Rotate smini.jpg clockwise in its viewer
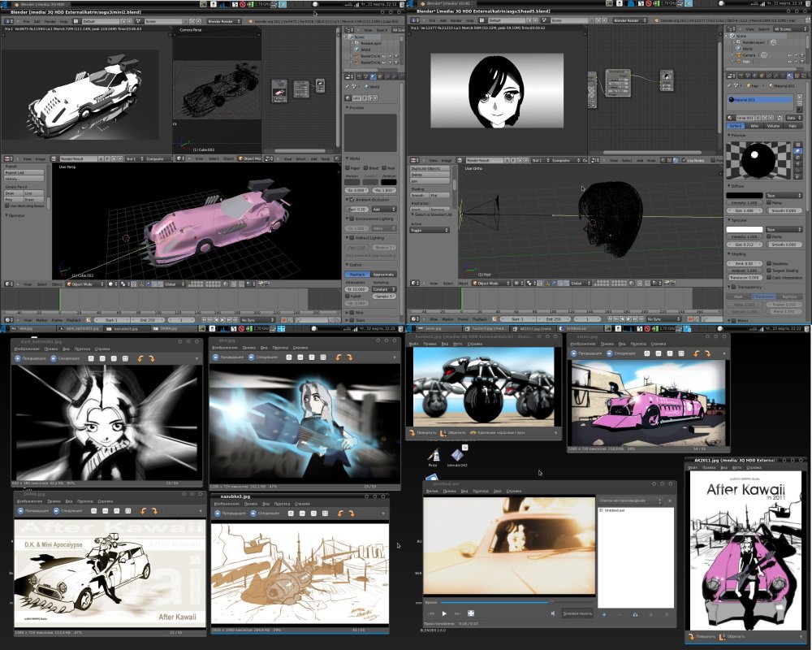Screen dimensions: 812x650 [707, 353]
